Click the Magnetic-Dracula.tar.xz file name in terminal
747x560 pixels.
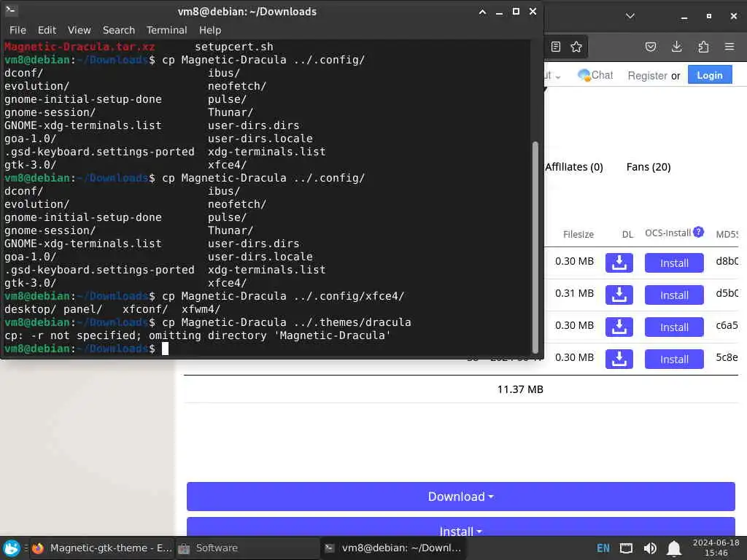[80, 47]
